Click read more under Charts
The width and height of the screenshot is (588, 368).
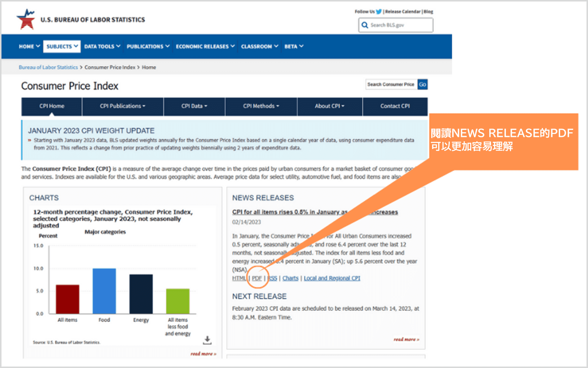[x=203, y=354]
